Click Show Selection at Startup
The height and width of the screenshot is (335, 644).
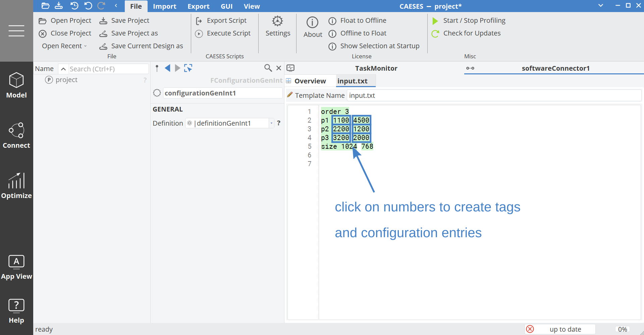374,46
